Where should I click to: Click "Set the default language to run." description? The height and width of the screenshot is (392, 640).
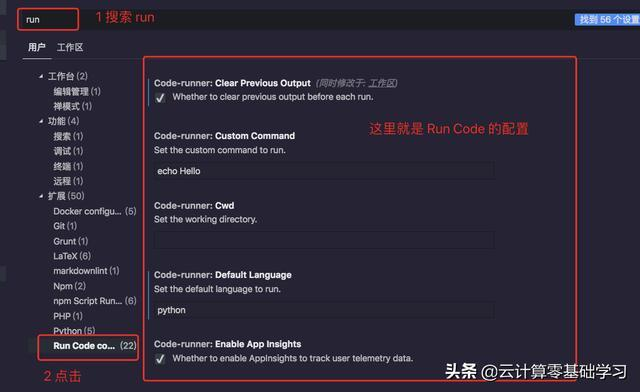217,290
